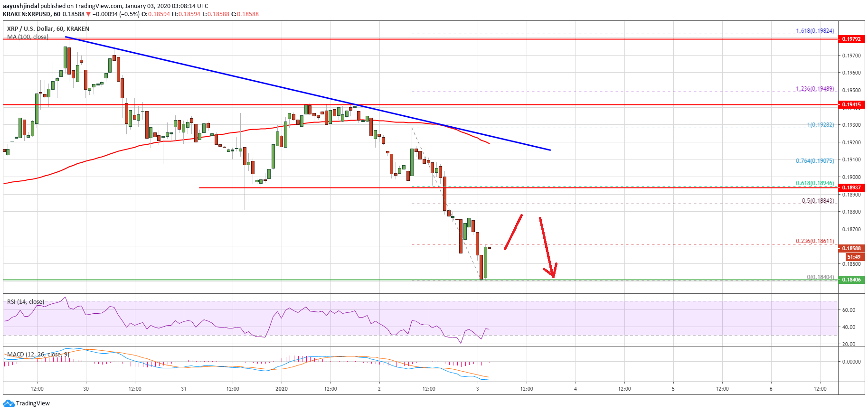Click the 0.618(0.18946) Fibonacci label
868x412 pixels.
click(x=815, y=183)
